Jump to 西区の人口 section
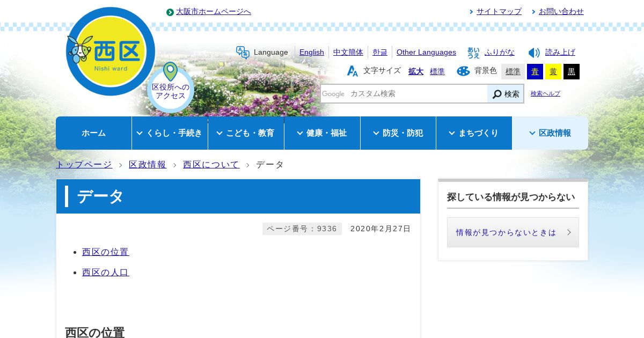Viewport: 644px width, 338px height. click(106, 273)
